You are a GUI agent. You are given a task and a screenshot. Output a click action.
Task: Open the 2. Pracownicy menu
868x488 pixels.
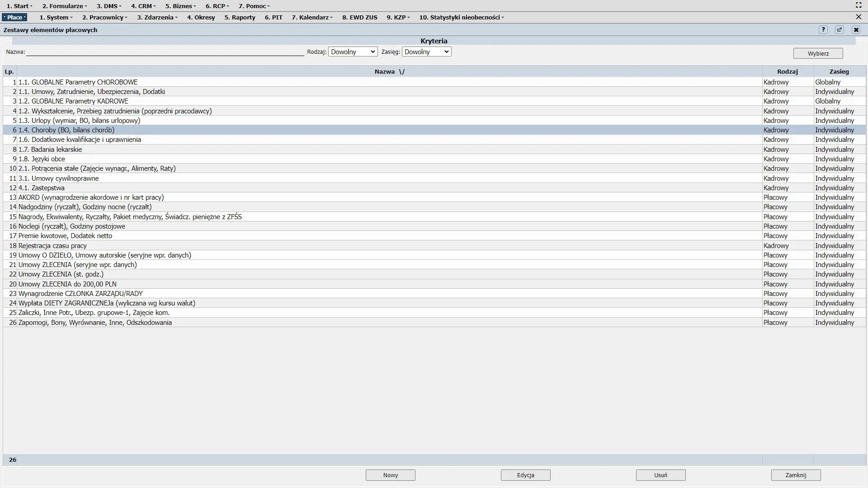[104, 17]
